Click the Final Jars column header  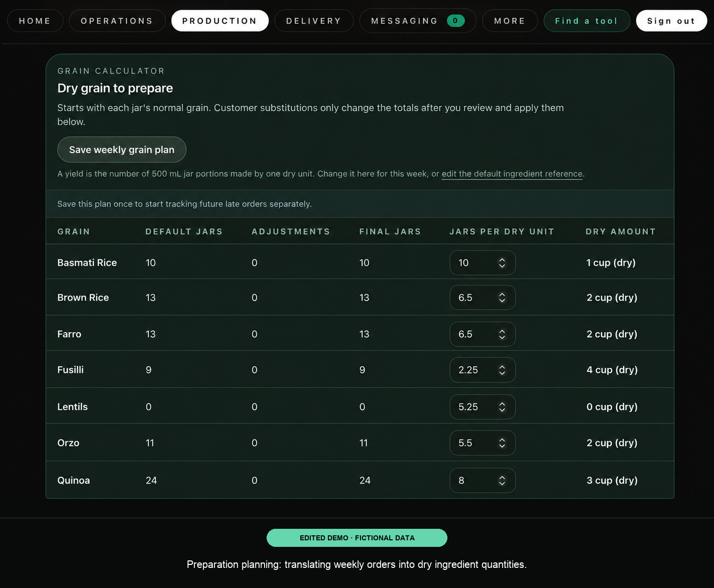coord(390,232)
